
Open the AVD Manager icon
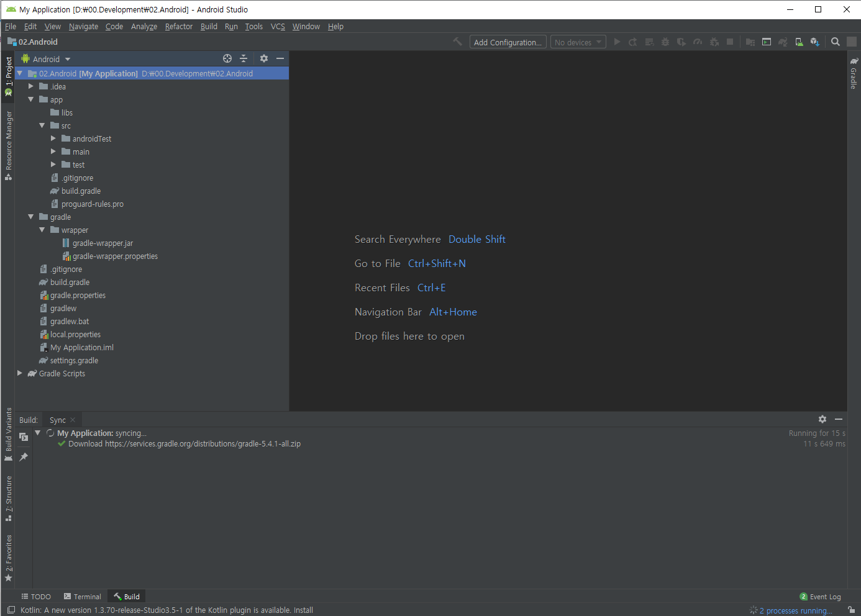tap(799, 42)
